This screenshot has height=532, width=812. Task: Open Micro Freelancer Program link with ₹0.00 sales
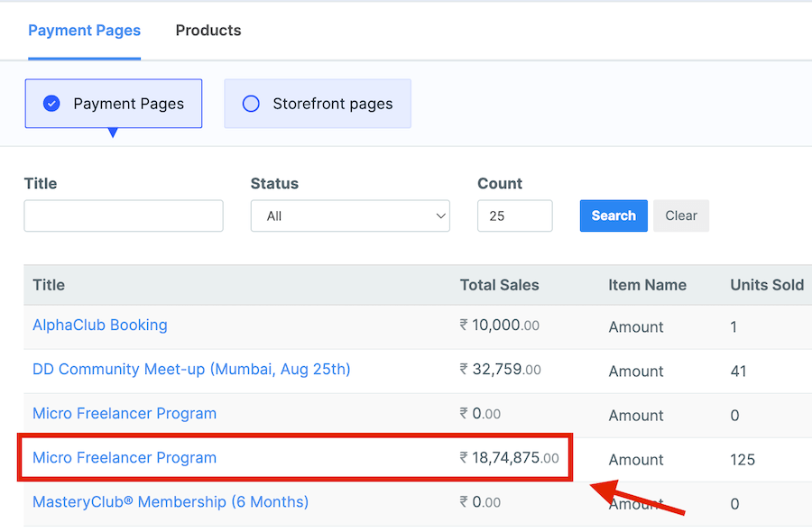click(x=125, y=414)
